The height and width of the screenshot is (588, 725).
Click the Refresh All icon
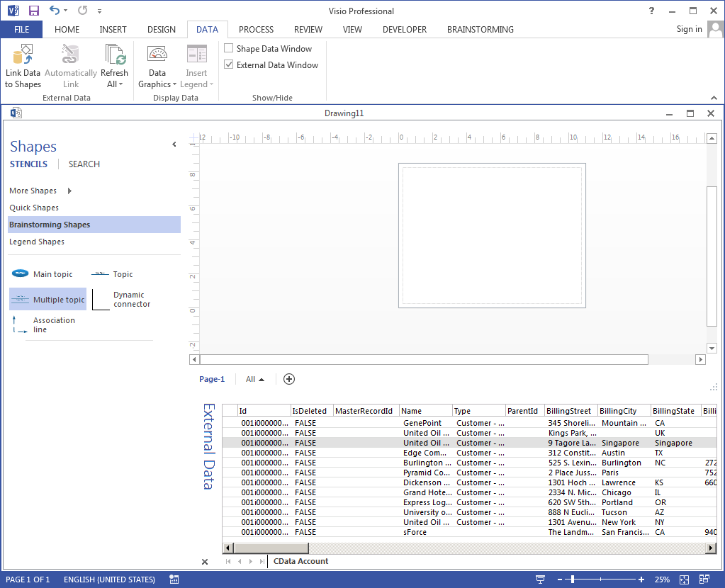[114, 55]
